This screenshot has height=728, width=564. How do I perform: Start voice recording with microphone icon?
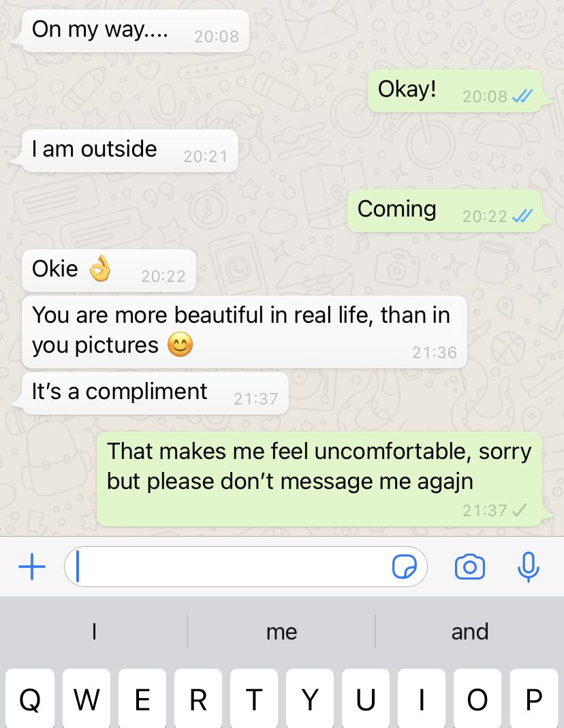[529, 567]
